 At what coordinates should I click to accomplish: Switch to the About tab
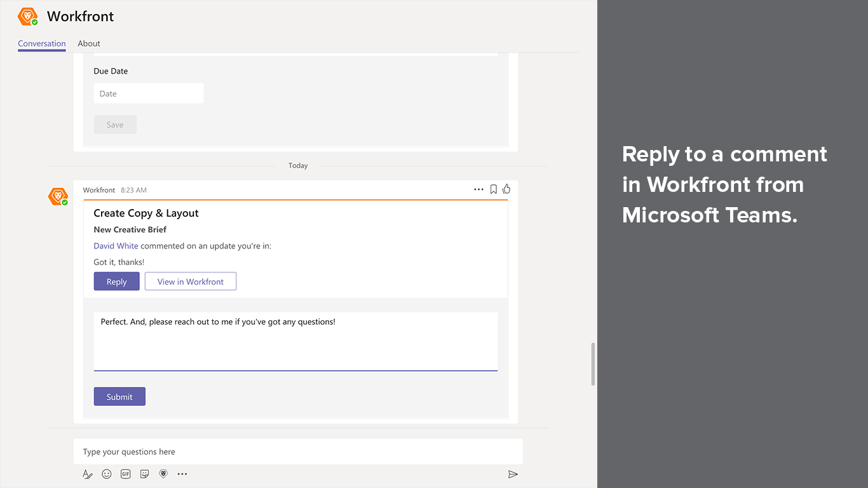89,44
